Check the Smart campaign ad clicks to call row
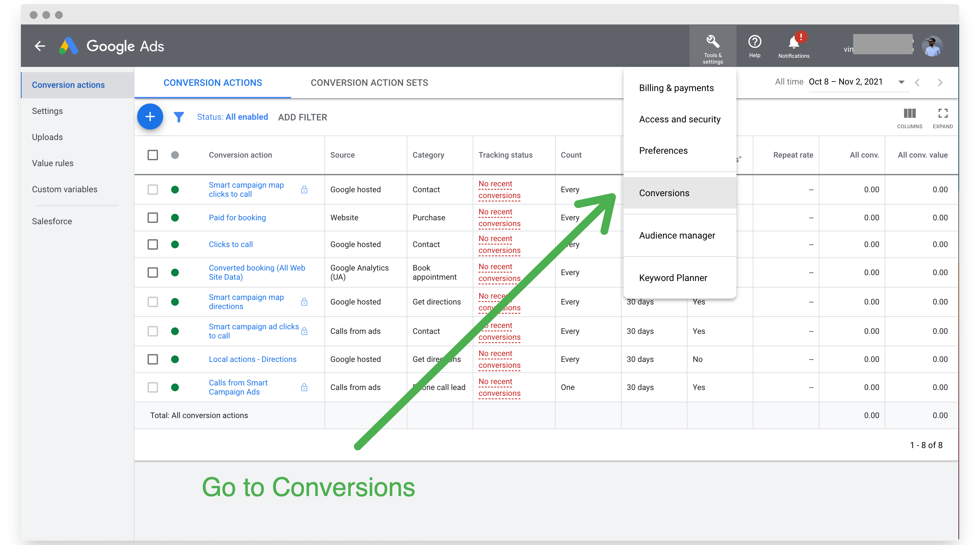The width and height of the screenshot is (980, 545). [152, 331]
